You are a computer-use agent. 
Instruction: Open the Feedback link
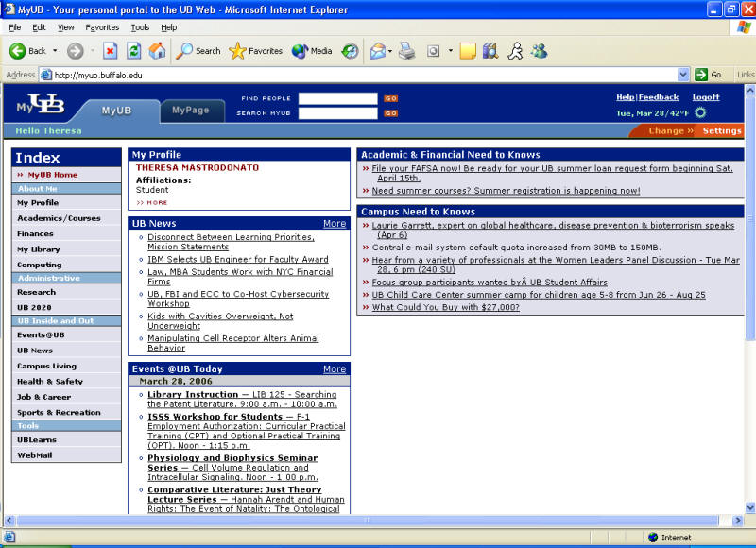coord(659,97)
